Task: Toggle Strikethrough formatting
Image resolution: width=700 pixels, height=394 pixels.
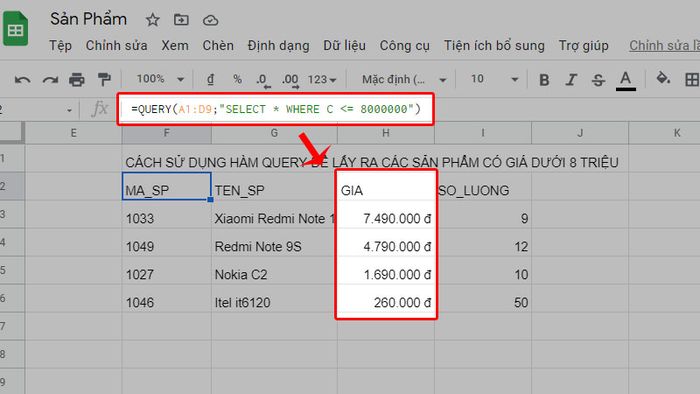Action: tap(598, 80)
